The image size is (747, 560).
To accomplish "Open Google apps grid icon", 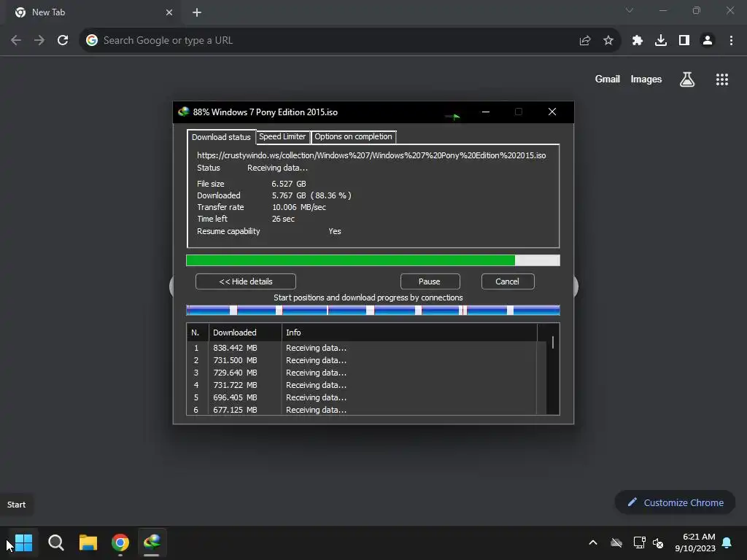I will (x=721, y=79).
